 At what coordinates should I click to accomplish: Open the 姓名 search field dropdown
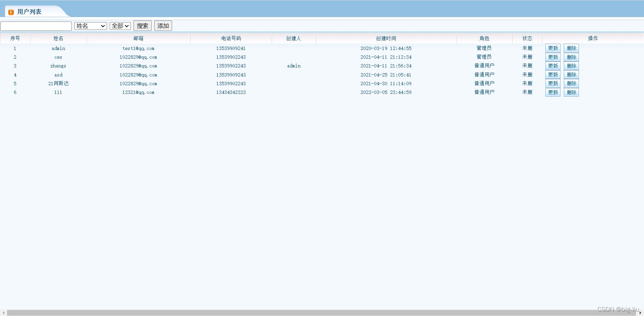91,26
